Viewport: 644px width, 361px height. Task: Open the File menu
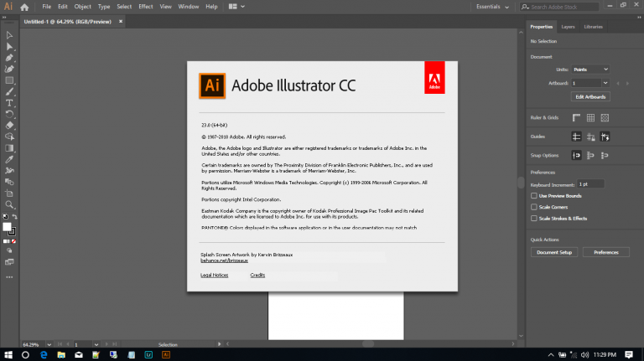(47, 7)
